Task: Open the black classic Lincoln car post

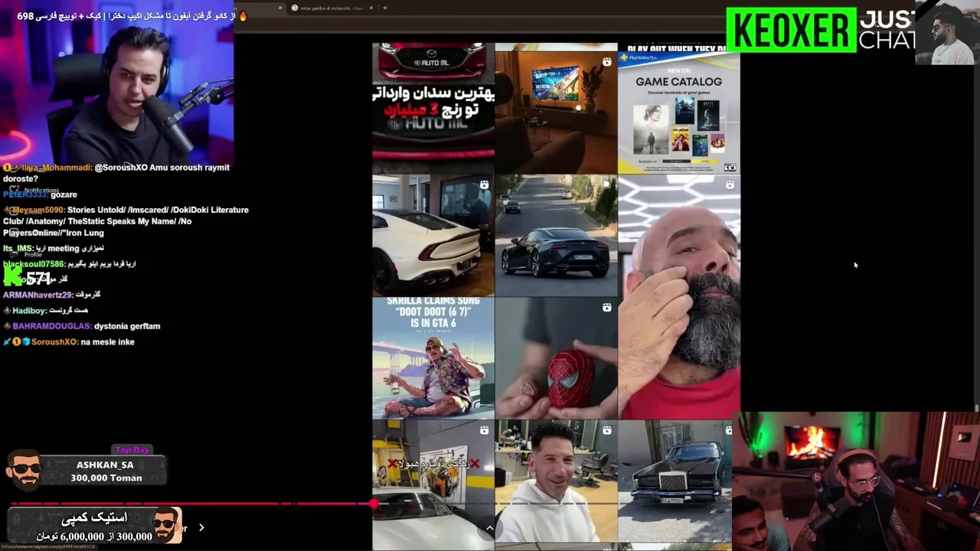Action: [675, 481]
